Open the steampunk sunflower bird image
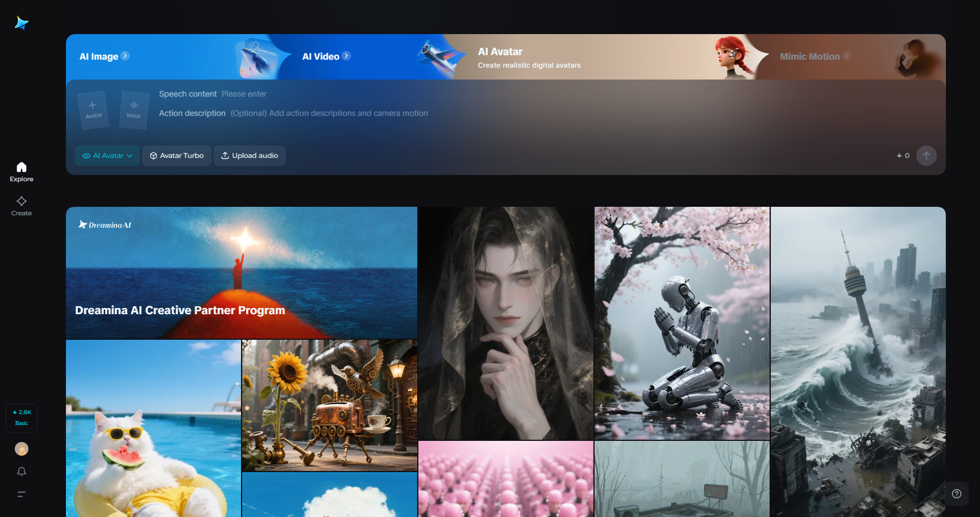 pos(330,406)
